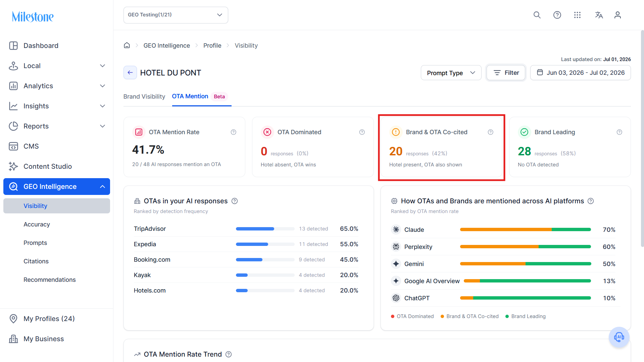Click the Filter button

[506, 73]
